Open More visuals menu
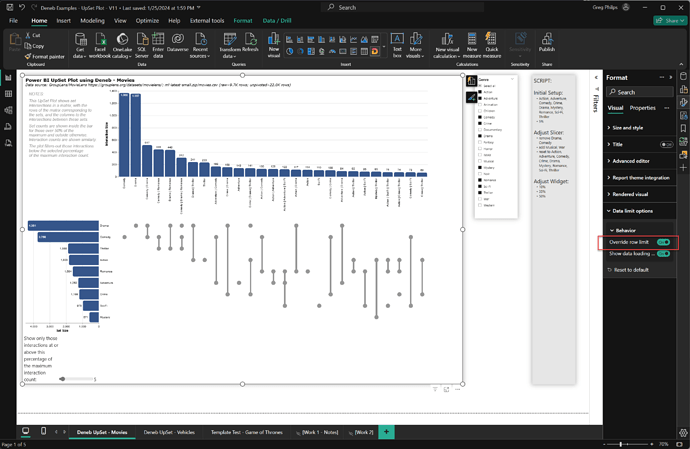The image size is (690, 449). click(x=415, y=45)
